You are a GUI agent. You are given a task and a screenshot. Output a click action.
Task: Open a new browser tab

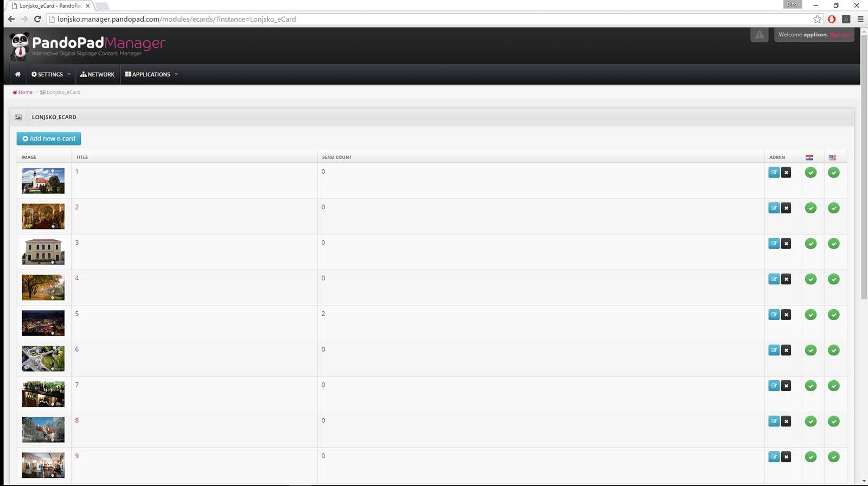(102, 6)
